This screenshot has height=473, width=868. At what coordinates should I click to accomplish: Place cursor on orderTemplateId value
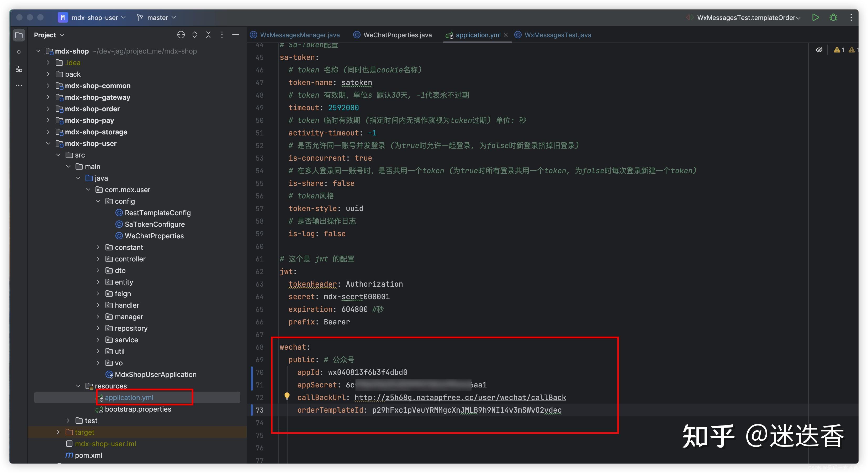click(467, 410)
